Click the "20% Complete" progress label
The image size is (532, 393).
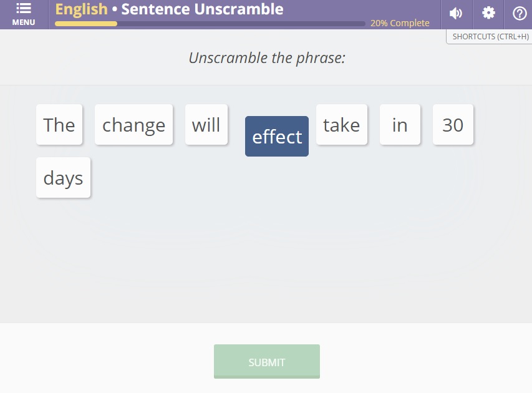click(x=400, y=23)
